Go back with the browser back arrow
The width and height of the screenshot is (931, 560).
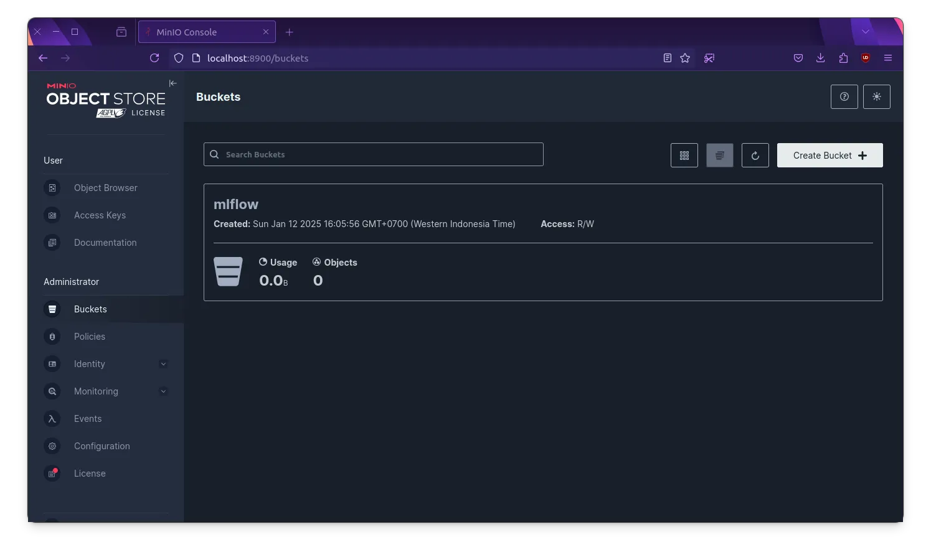coord(43,58)
